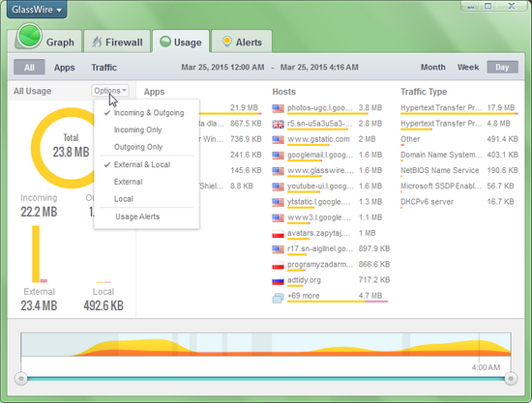
Task: Select the Domain Name System row
Action: pyautogui.click(x=459, y=155)
